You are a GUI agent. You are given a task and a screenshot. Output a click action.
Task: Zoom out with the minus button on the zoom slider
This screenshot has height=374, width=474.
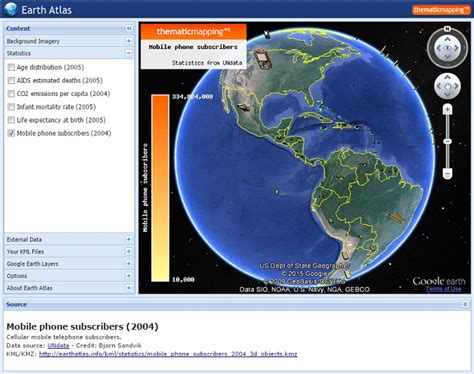pyautogui.click(x=447, y=174)
